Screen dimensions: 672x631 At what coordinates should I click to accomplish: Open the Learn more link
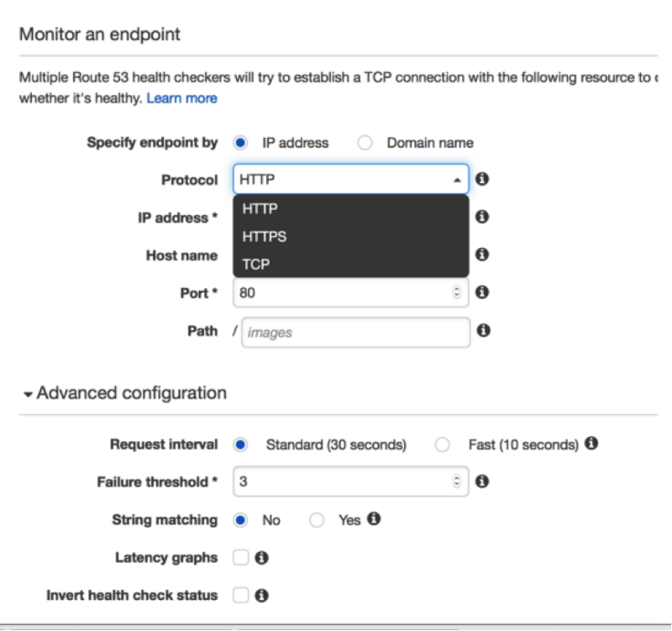coord(181,98)
